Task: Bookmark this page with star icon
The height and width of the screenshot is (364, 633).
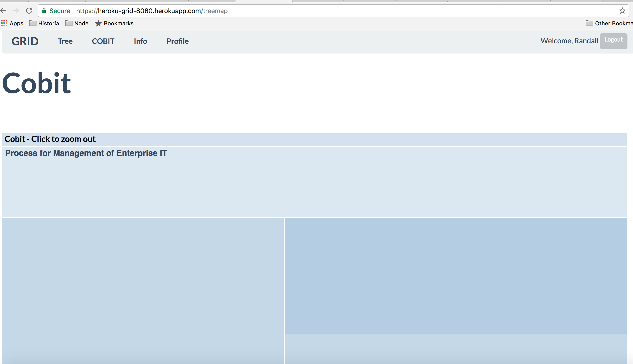Action: click(622, 11)
